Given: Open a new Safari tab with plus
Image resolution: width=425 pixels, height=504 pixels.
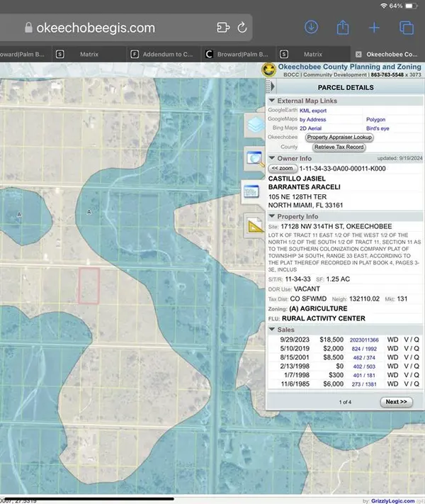Looking at the screenshot, I should coord(375,28).
